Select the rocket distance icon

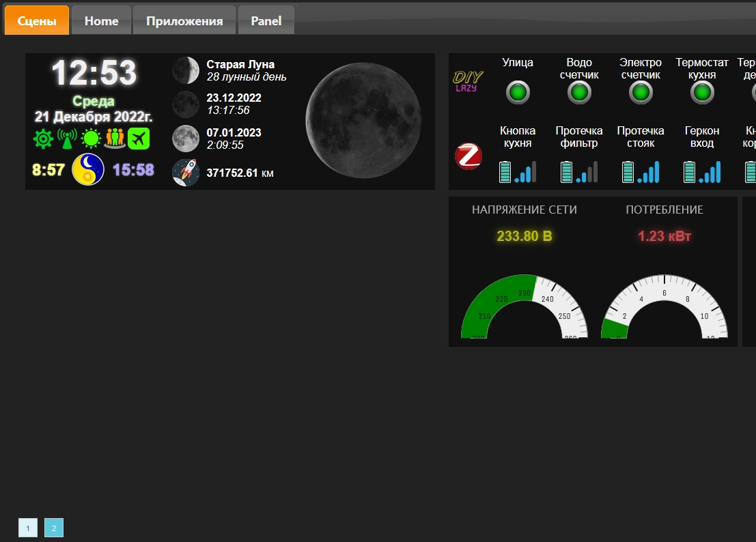(x=185, y=171)
